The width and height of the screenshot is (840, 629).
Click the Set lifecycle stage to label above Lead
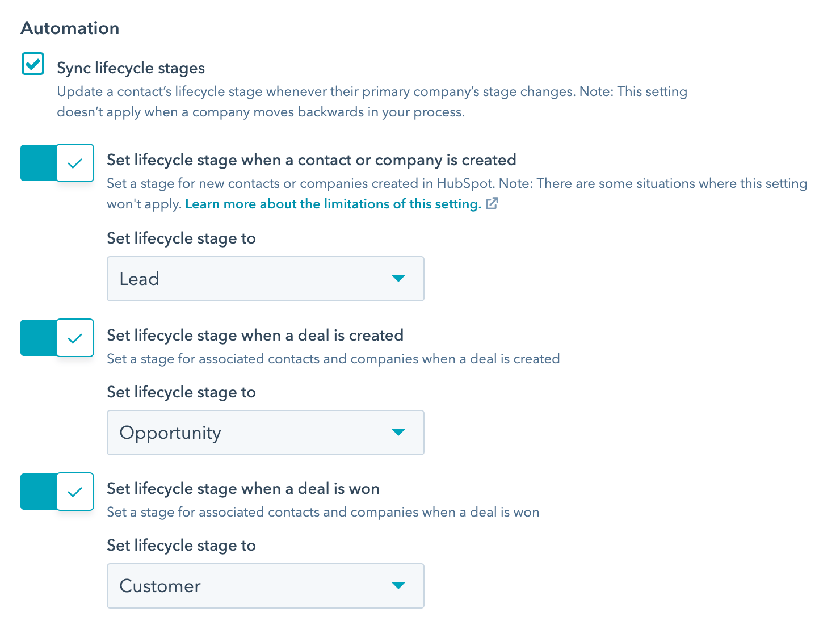181,238
